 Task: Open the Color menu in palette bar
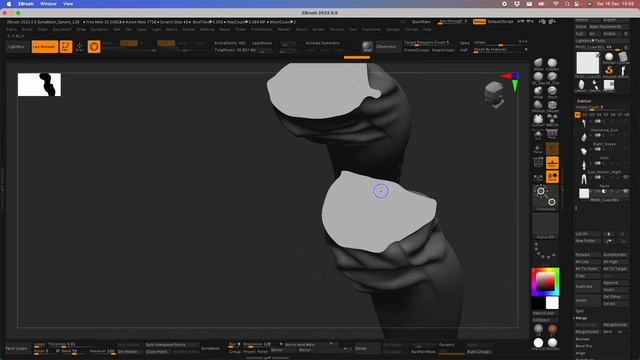pos(42,29)
